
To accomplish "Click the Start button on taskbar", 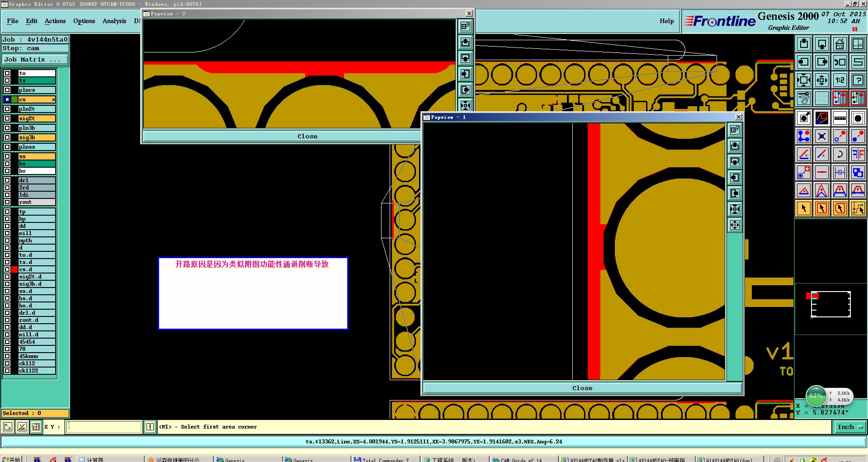I will pyautogui.click(x=11, y=459).
